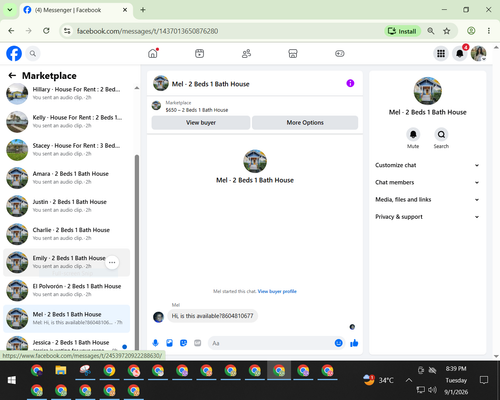Open the Windows notification center icon
This screenshot has height=400, width=500.
tap(484, 380)
